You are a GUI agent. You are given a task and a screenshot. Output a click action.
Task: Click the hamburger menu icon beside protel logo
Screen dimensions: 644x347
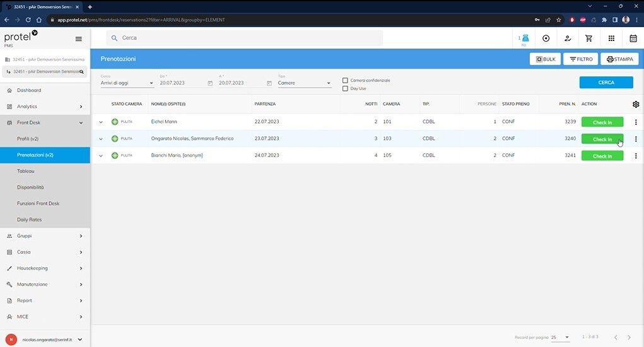[x=78, y=38]
